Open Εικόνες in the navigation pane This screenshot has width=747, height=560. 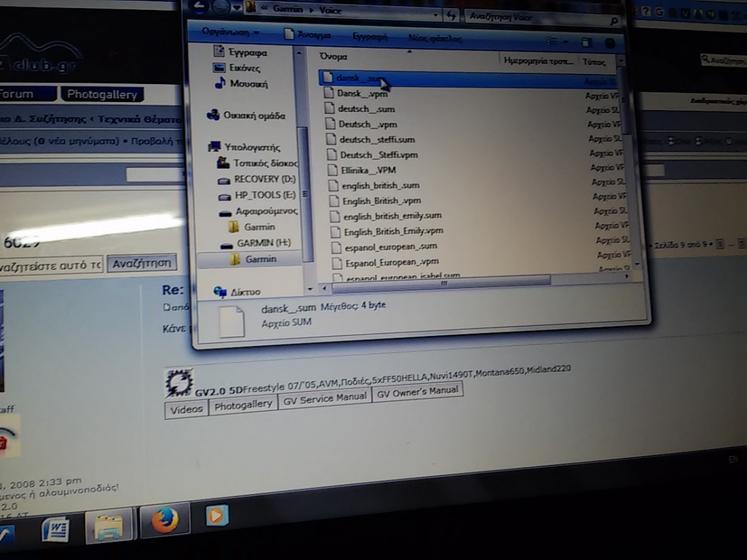tap(237, 68)
